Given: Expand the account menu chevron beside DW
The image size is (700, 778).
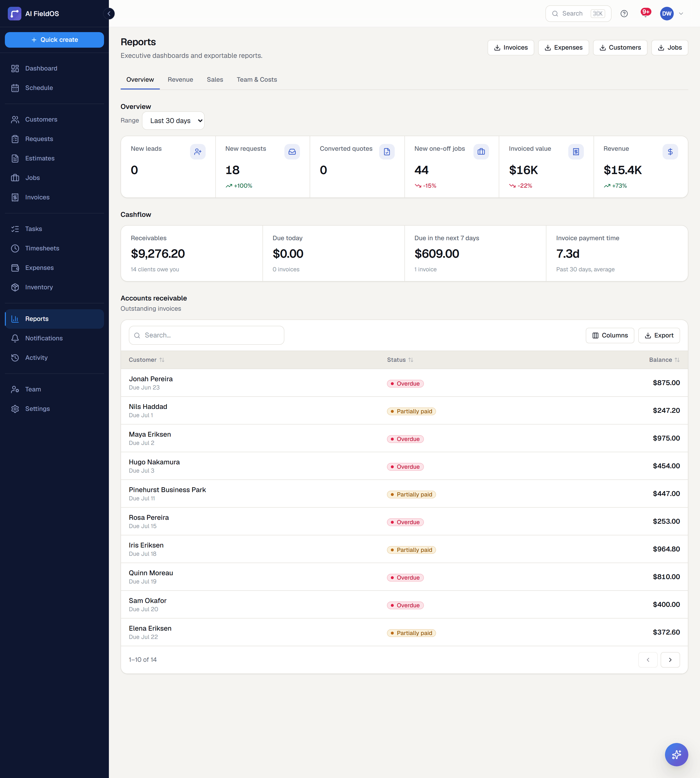Looking at the screenshot, I should pyautogui.click(x=681, y=14).
